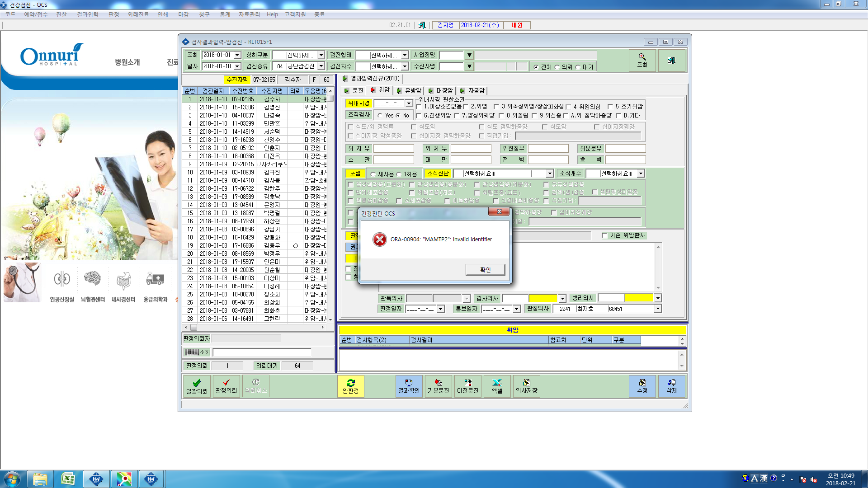Viewport: 868px width, 488px height.
Task: Open Excel from the Windows taskbar
Action: click(68, 479)
